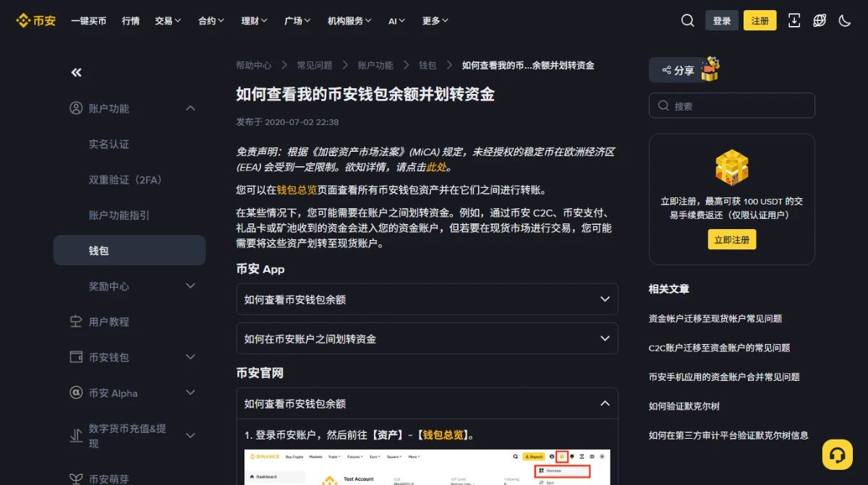Select 账户功能指引 in sidebar
The width and height of the screenshot is (868, 485).
[x=119, y=215]
